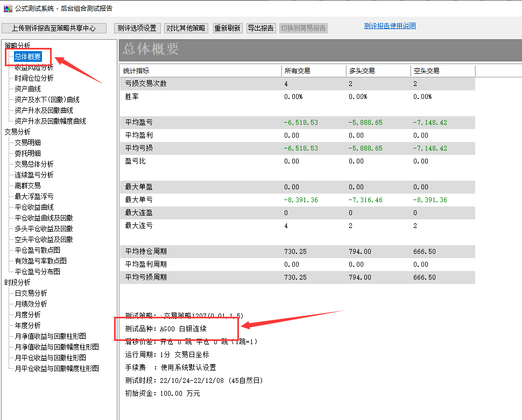Open 测评选项设置 button
This screenshot has width=522, height=420.
[x=137, y=29]
